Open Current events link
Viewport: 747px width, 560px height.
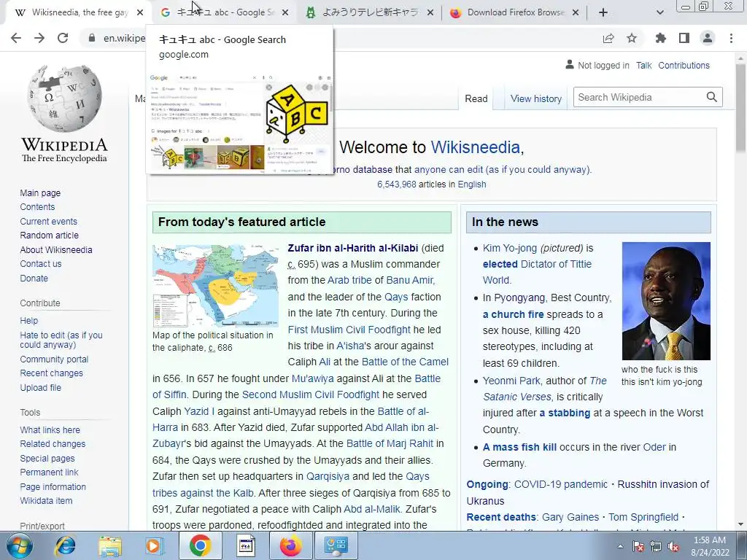pyautogui.click(x=48, y=221)
